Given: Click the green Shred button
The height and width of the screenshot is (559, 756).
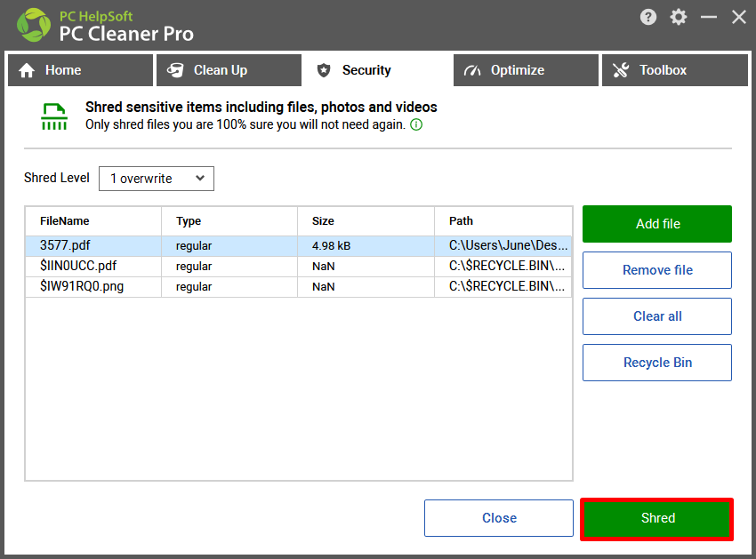Looking at the screenshot, I should click(657, 518).
